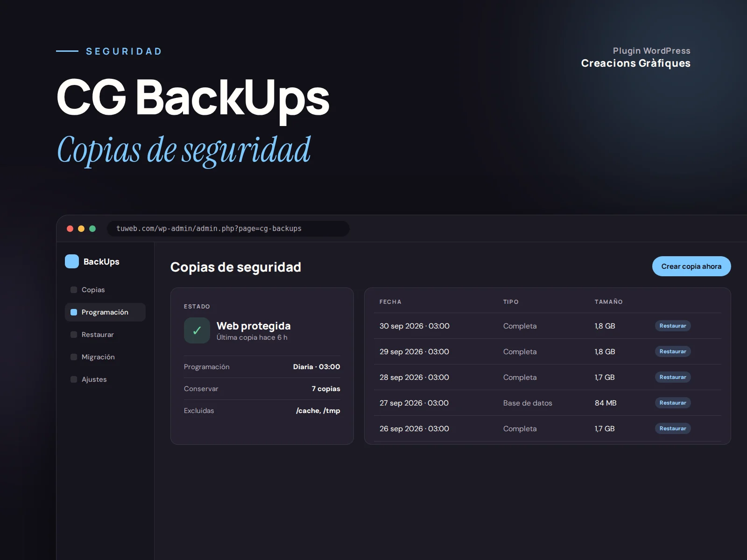
Task: Click 'Última copia hace 6 h' text
Action: (252, 337)
